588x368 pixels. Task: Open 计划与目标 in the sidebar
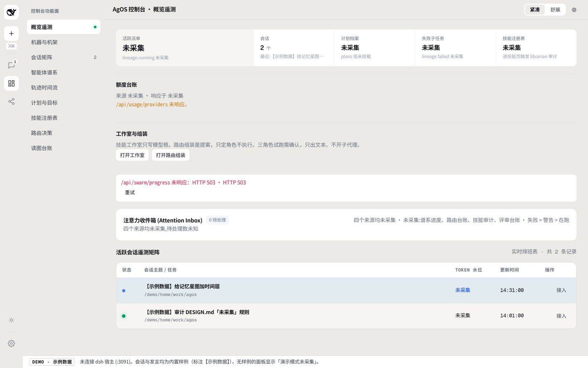[63, 103]
